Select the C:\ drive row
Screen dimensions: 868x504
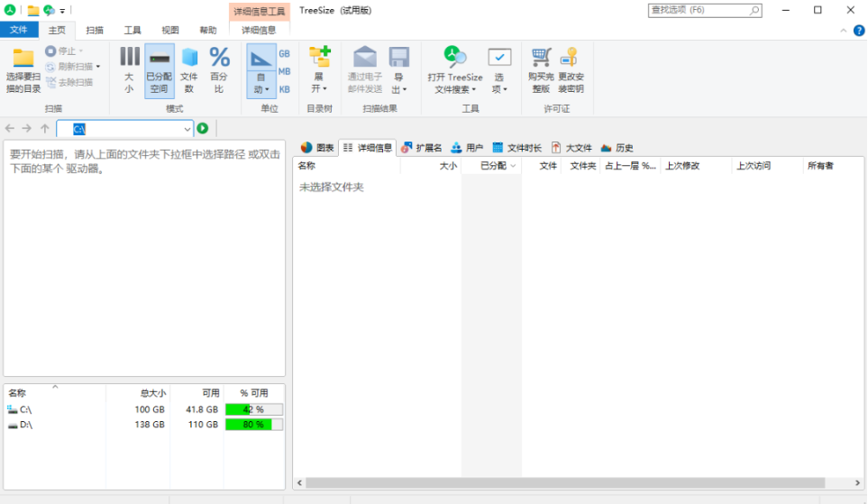(144, 410)
